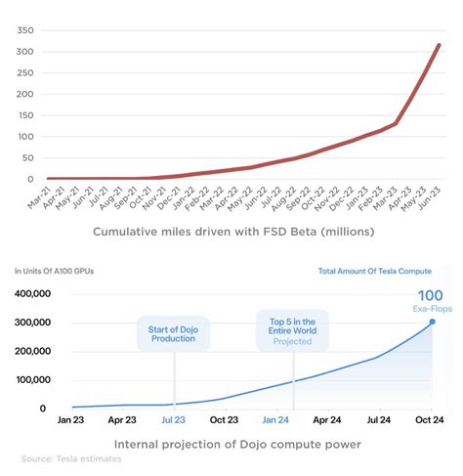Image resolution: width=463 pixels, height=476 pixels.
Task: Click the 400,000 y-axis value
Action: [32, 293]
